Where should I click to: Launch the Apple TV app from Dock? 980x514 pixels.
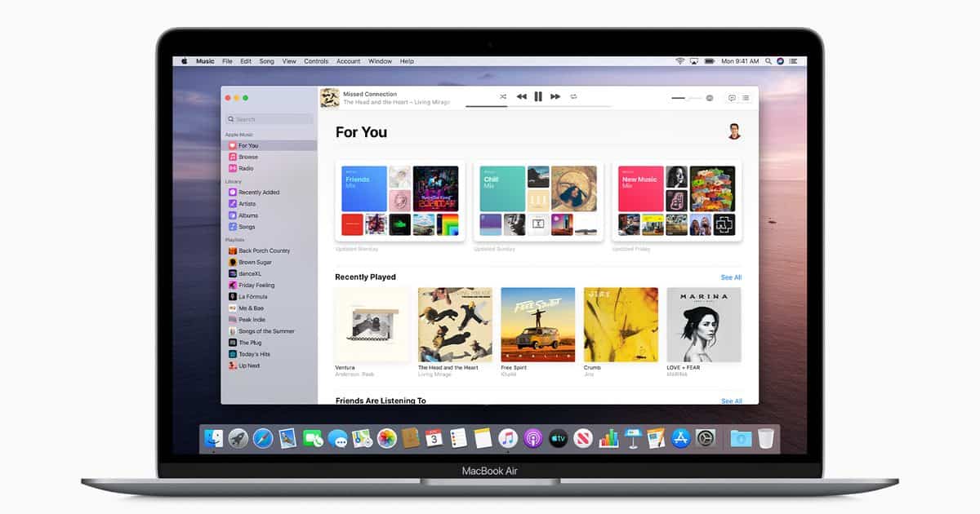coord(558,438)
